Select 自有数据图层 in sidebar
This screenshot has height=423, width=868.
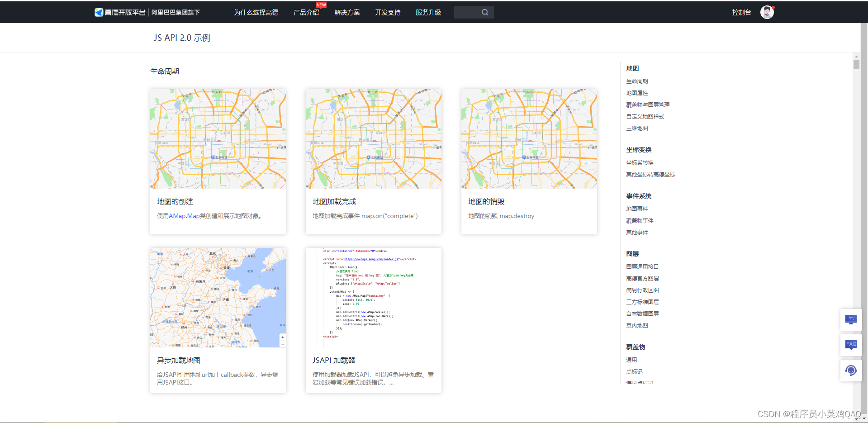coord(642,314)
